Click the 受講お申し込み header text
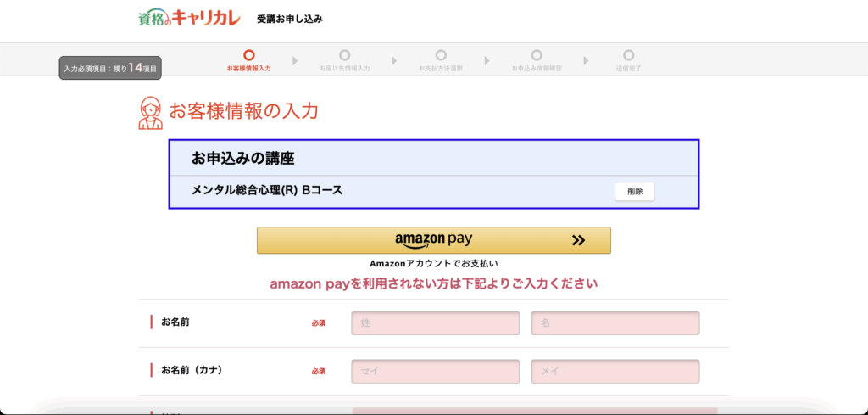This screenshot has width=868, height=415. [x=290, y=19]
